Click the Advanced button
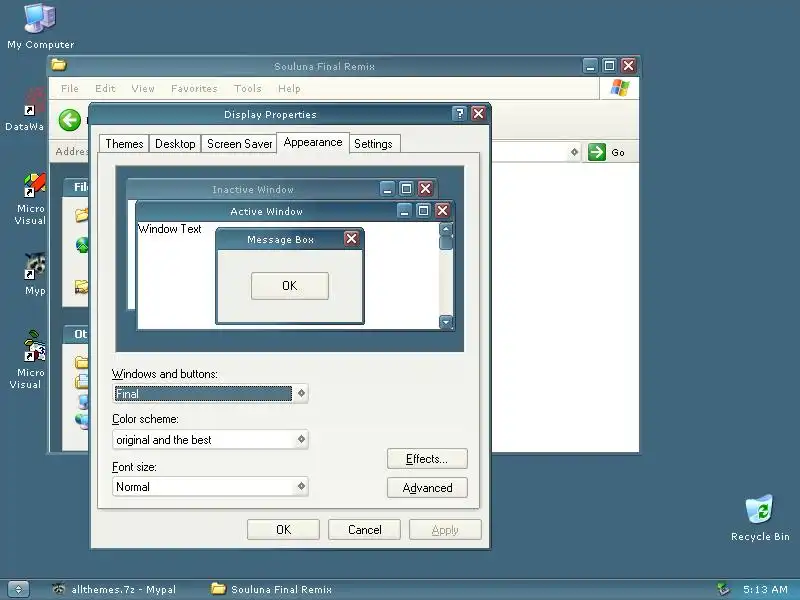 click(x=427, y=488)
